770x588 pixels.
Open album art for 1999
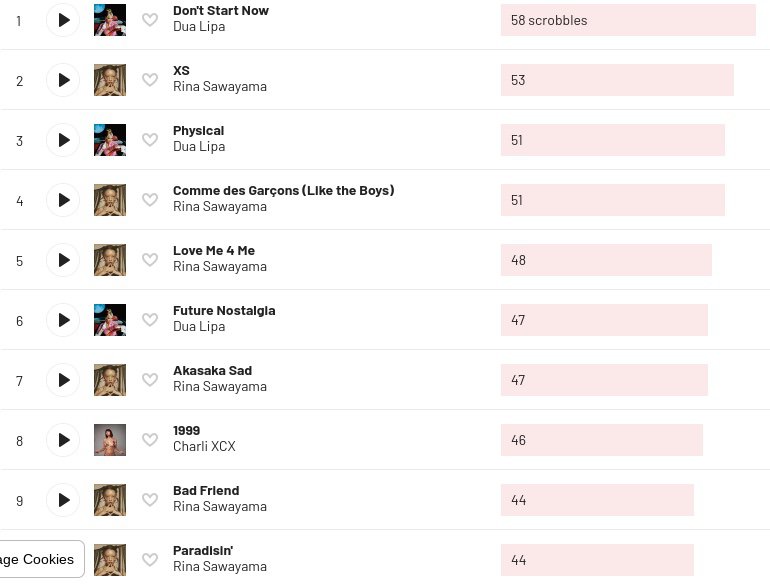click(x=110, y=440)
